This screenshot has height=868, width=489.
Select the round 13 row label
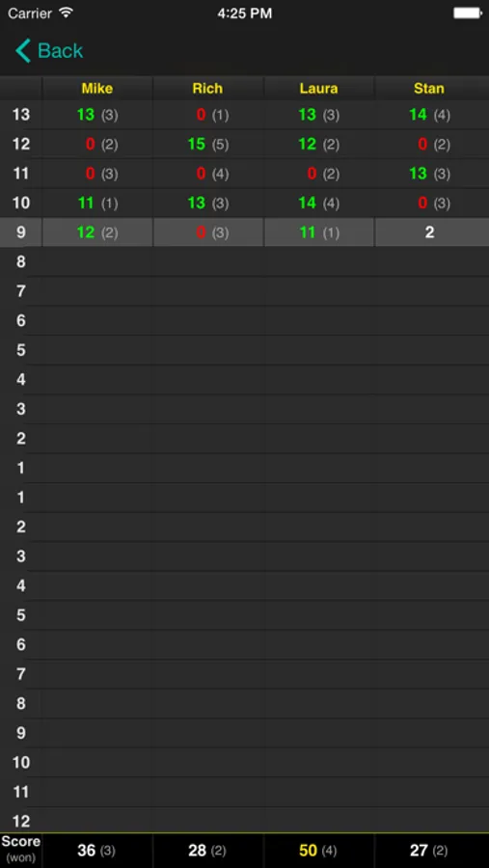(21, 115)
